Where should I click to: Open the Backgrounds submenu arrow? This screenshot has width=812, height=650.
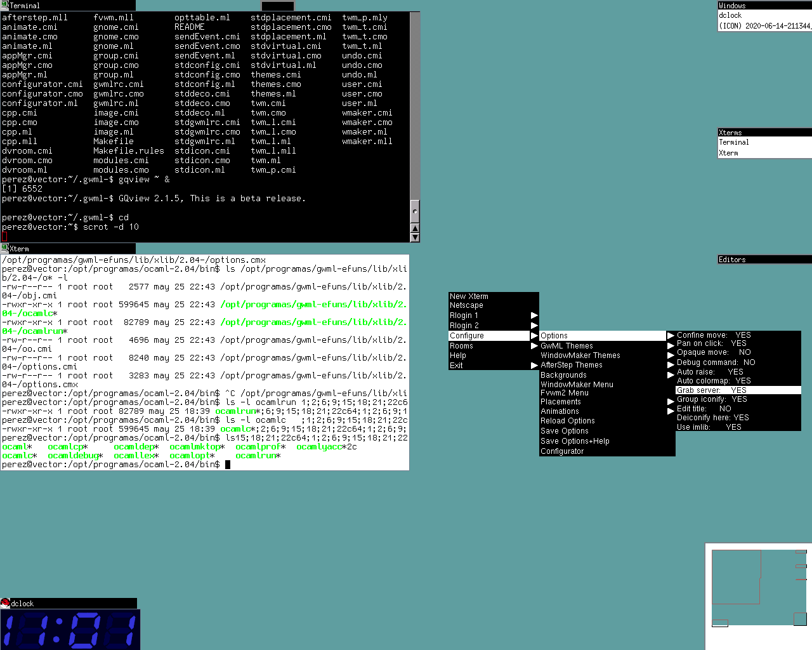pos(671,375)
